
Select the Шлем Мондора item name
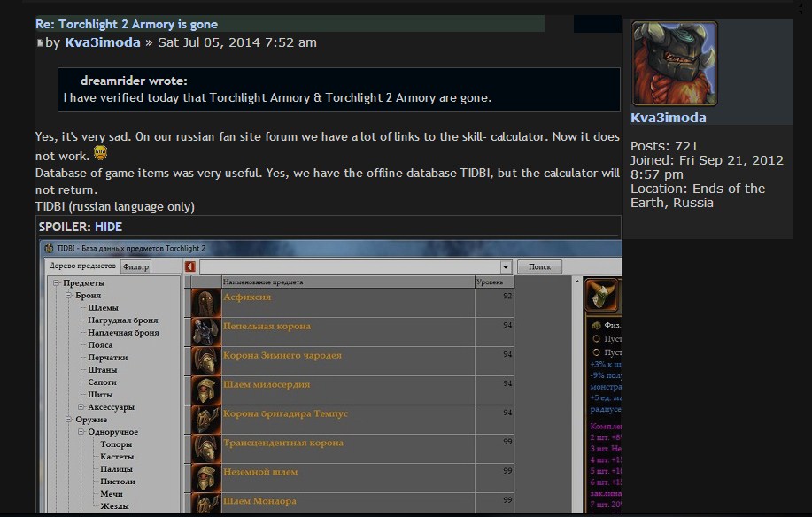point(259,501)
